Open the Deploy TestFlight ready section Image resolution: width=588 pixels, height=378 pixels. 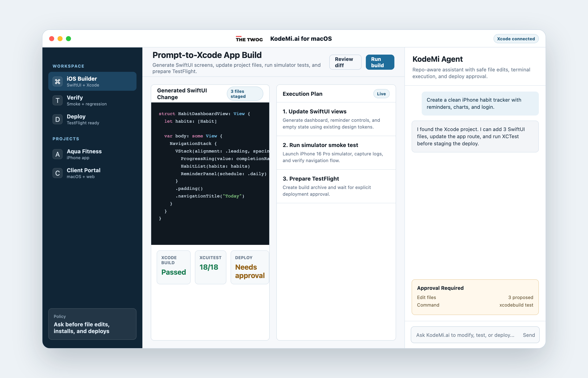coord(92,119)
